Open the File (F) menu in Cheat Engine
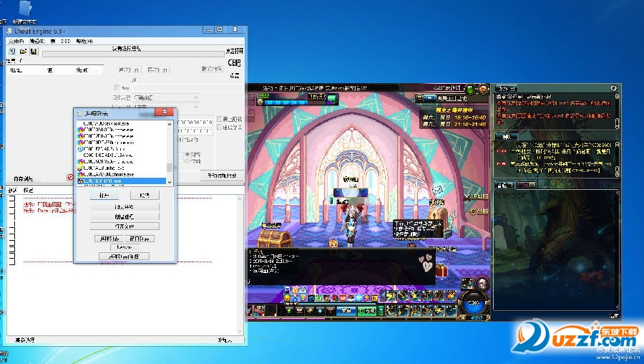Image resolution: width=644 pixels, height=364 pixels. pyautogui.click(x=16, y=41)
